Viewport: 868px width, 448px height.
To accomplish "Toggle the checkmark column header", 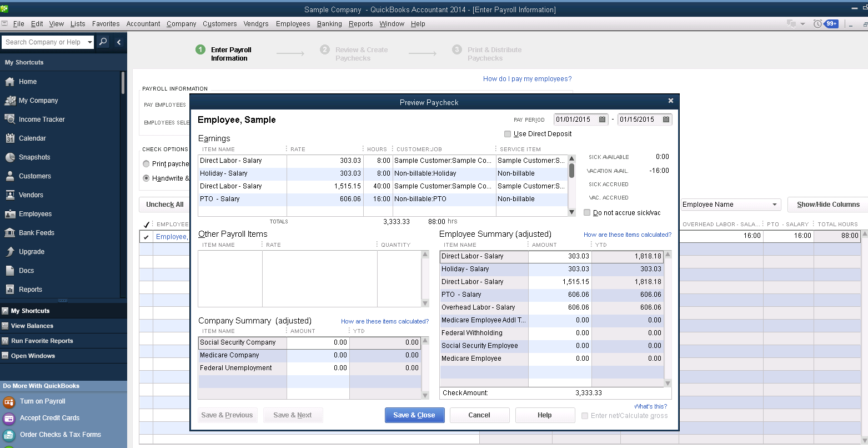I will click(x=146, y=225).
